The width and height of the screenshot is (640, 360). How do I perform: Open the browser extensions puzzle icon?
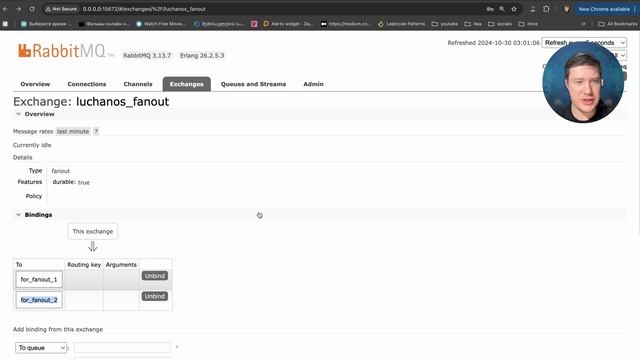[x=546, y=9]
